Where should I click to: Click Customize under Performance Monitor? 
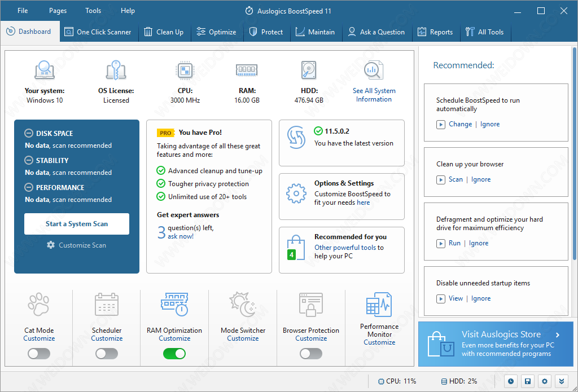pyautogui.click(x=379, y=342)
